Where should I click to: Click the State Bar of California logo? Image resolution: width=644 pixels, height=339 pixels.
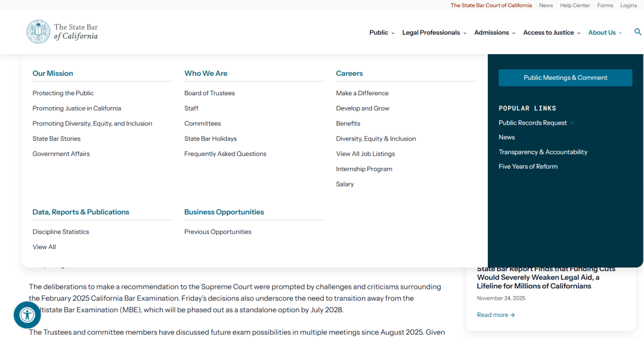(x=62, y=32)
